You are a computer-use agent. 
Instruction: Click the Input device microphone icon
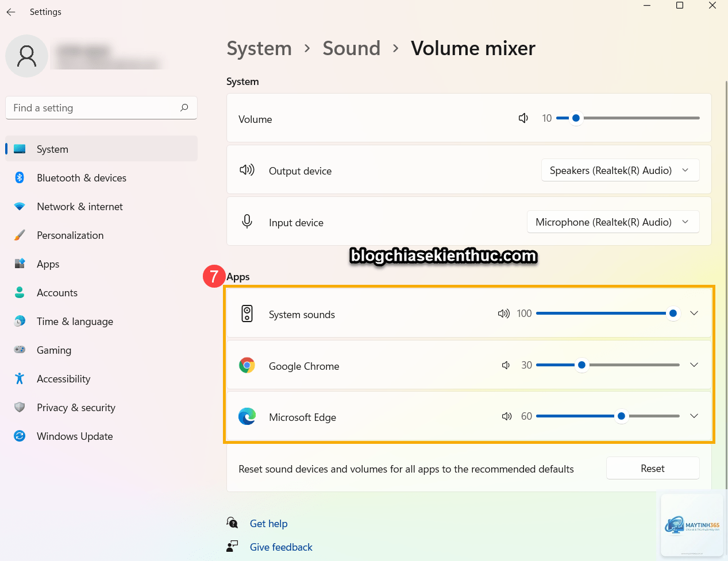247,222
